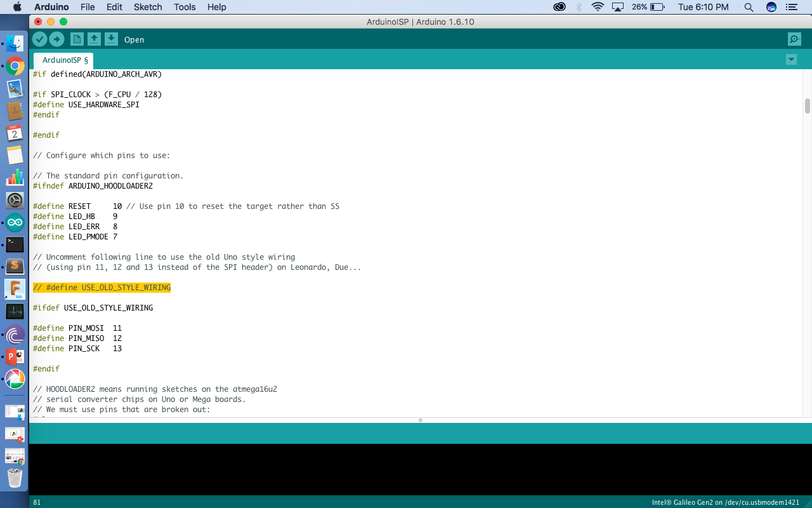Click the Bluetooth status icon
Viewport: 812px width, 508px height.
coord(579,7)
